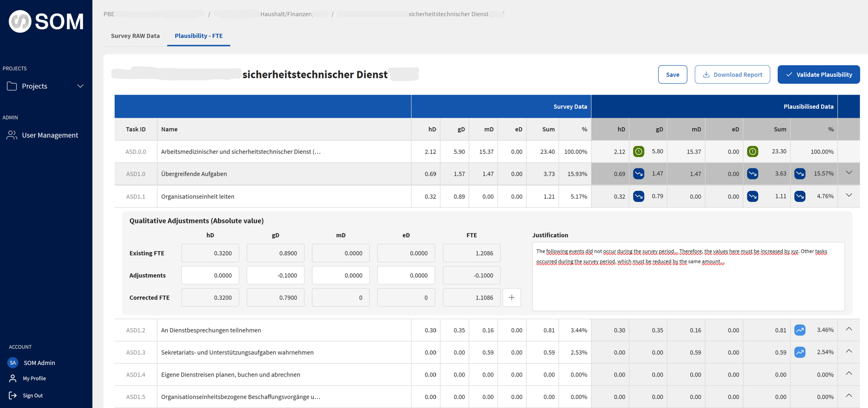The height and width of the screenshot is (408, 868).
Task: Expand the Projects sidebar menu
Action: pos(45,86)
